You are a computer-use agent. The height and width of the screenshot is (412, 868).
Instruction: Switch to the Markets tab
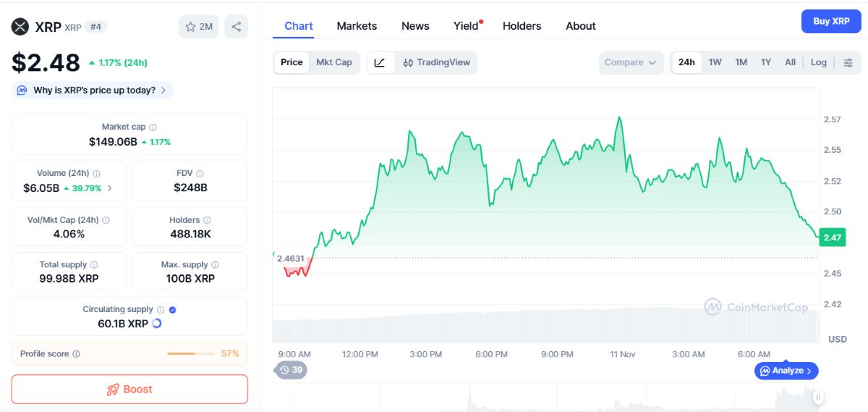357,26
